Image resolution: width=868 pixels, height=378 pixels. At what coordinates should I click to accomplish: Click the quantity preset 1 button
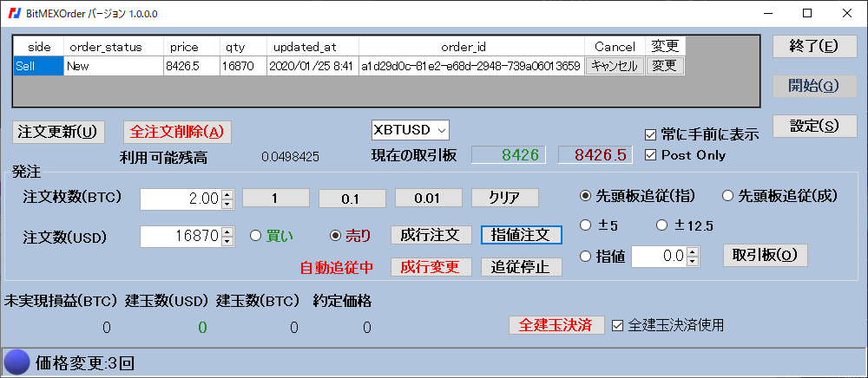click(x=276, y=198)
